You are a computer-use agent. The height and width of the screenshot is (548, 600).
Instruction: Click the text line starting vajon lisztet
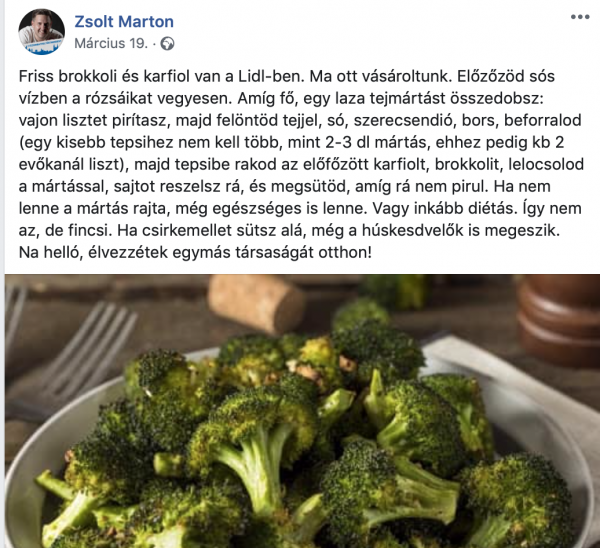tap(300, 121)
